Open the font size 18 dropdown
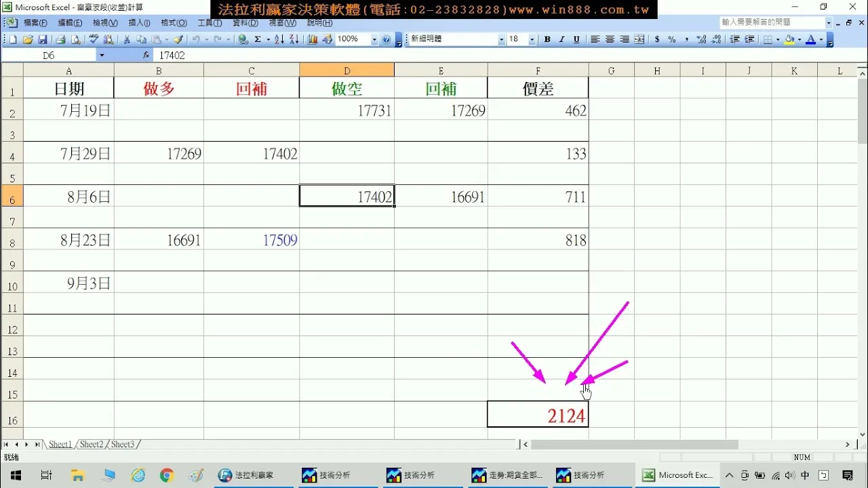868x488 pixels. 532,39
